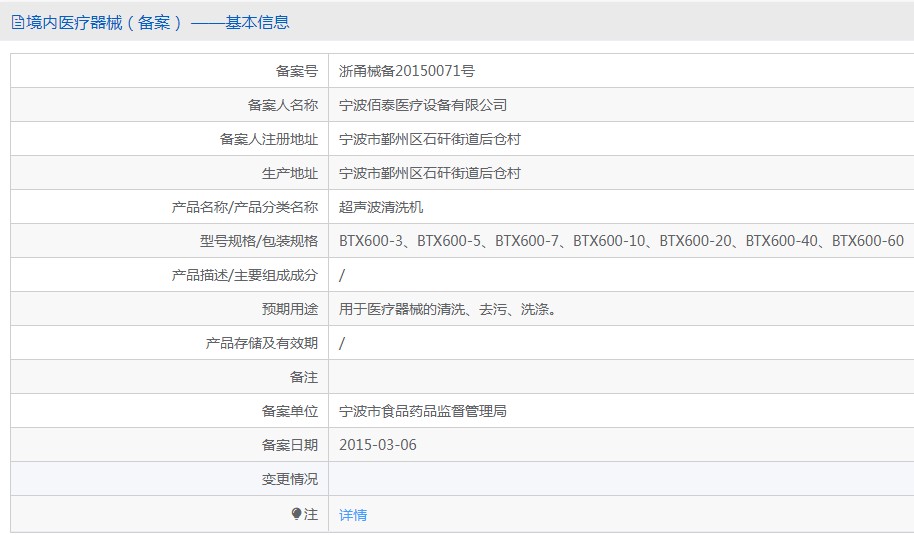Click the 产品描述/主要组成成分 label
This screenshot has height=535, width=914.
point(245,275)
